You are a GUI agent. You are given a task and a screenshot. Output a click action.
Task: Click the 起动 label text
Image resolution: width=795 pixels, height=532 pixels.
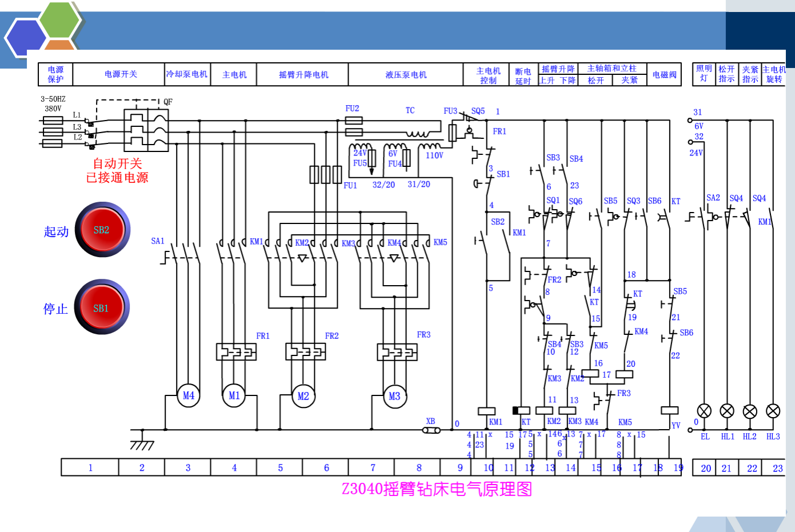pyautogui.click(x=56, y=231)
